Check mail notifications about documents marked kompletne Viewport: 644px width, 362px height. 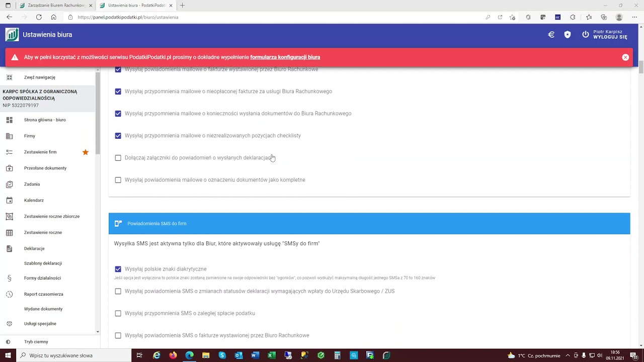[x=118, y=180]
